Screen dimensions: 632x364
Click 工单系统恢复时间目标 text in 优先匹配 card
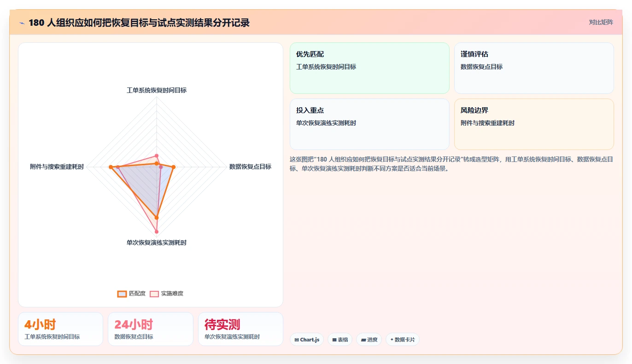click(x=326, y=67)
